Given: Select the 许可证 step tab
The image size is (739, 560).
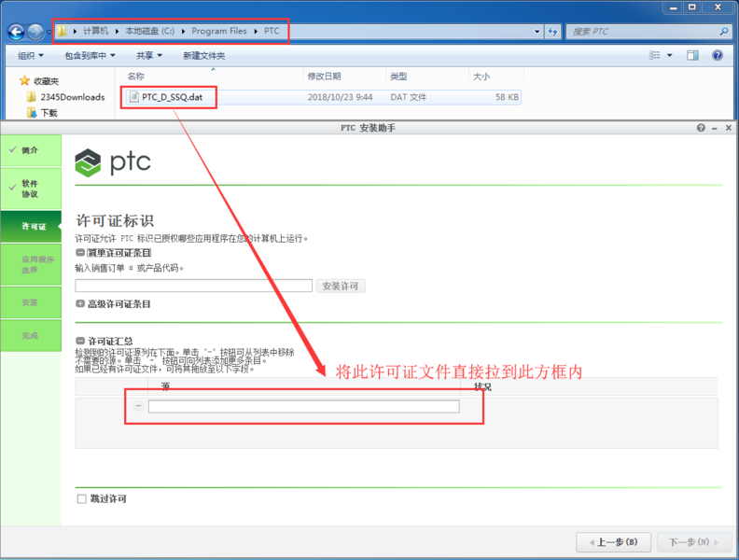Looking at the screenshot, I should pos(31,226).
